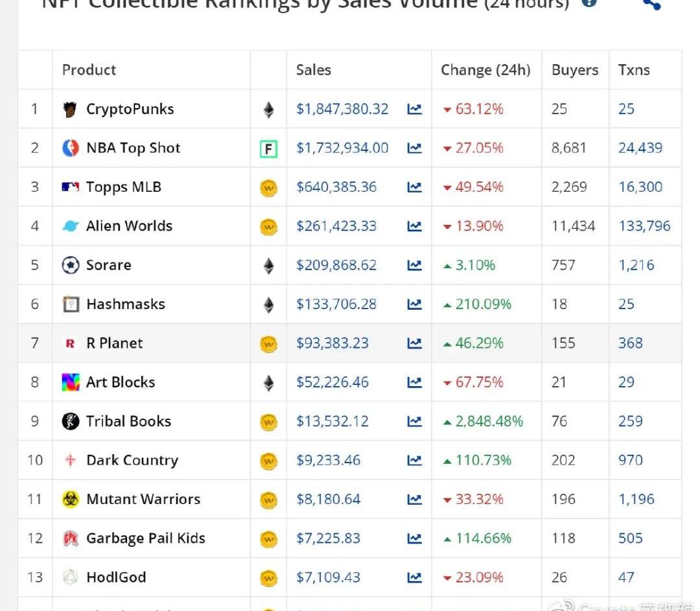Sort by the Change (24h) column header

pyautogui.click(x=485, y=70)
